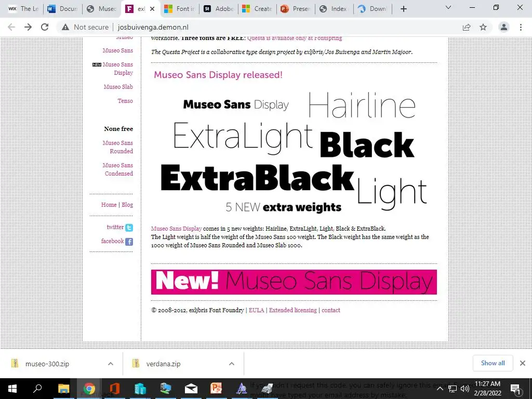Close the downloads bar

point(523,363)
